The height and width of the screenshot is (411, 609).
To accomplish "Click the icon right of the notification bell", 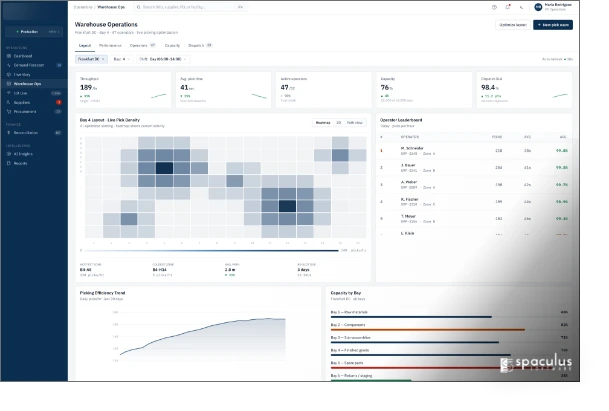I will click(521, 7).
